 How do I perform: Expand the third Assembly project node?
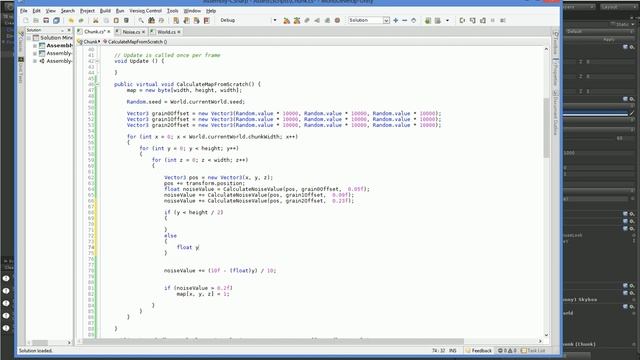click(x=35, y=61)
